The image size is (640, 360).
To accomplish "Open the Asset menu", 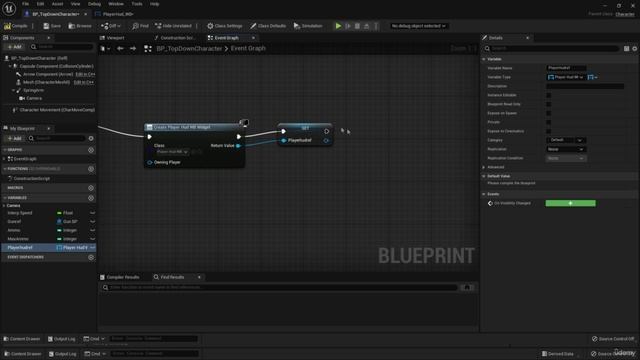I will click(57, 4).
